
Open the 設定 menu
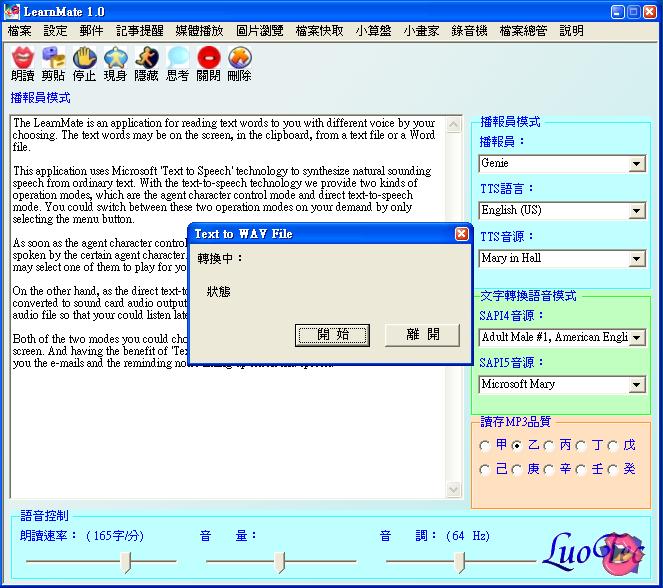55,31
